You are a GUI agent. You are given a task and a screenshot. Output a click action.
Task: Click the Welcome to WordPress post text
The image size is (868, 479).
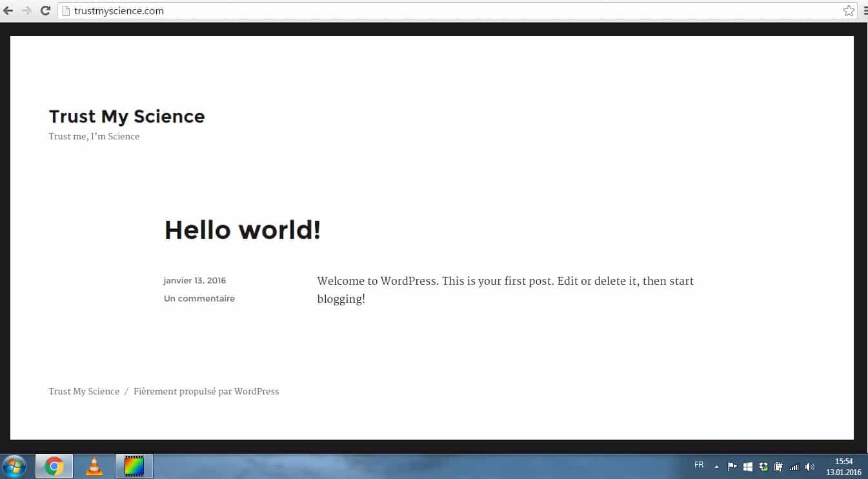pos(505,290)
